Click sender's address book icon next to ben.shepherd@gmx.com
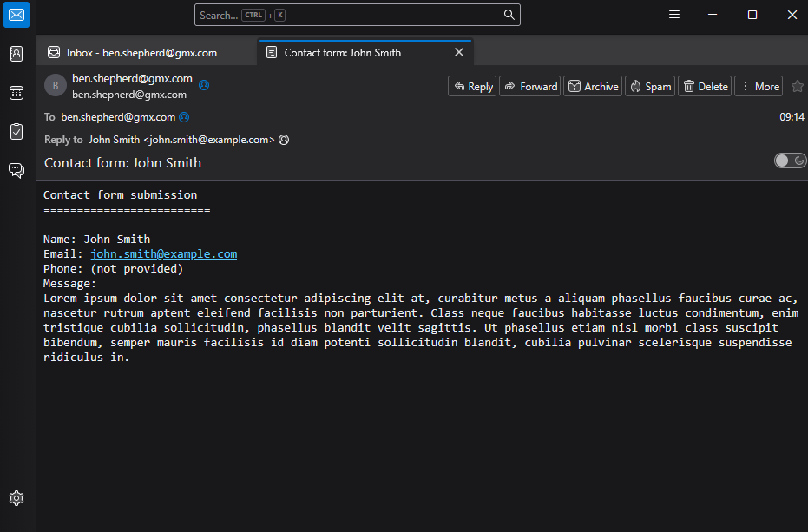 [x=204, y=85]
